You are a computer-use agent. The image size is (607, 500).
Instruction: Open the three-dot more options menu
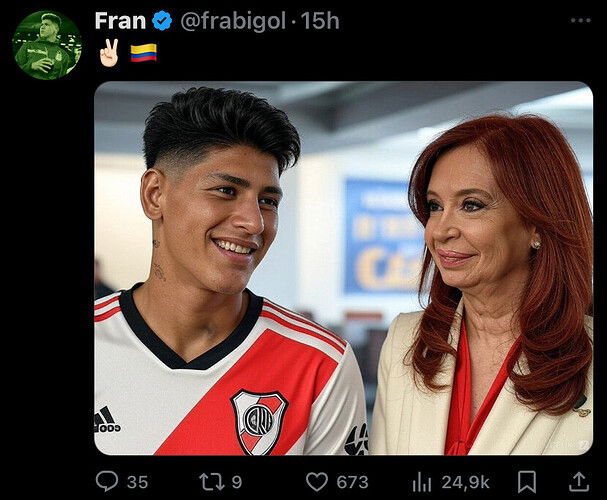click(x=581, y=21)
